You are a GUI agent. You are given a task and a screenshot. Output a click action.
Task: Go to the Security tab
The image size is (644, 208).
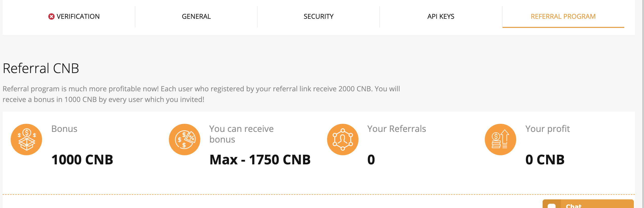coord(318,16)
